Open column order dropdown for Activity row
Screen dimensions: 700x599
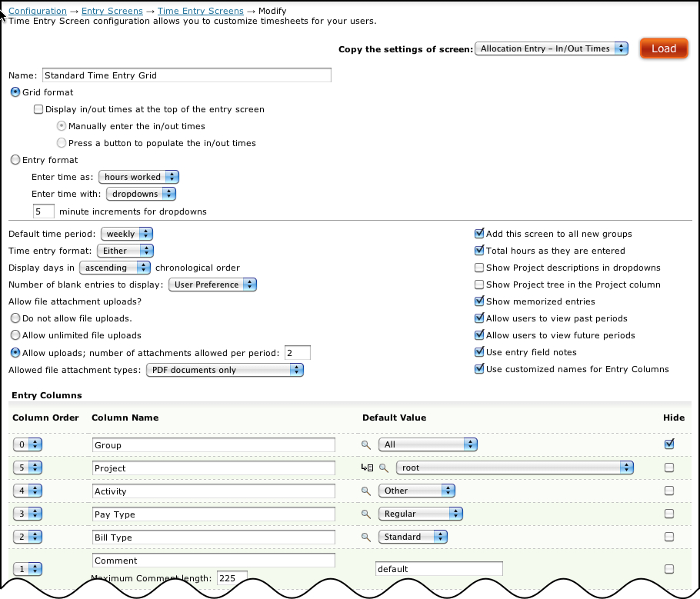pos(28,491)
